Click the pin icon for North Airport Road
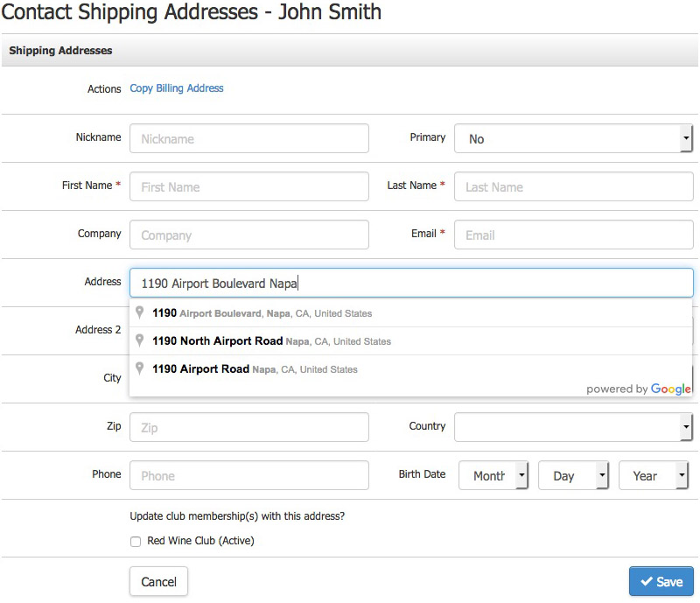700x603 pixels. tap(139, 340)
